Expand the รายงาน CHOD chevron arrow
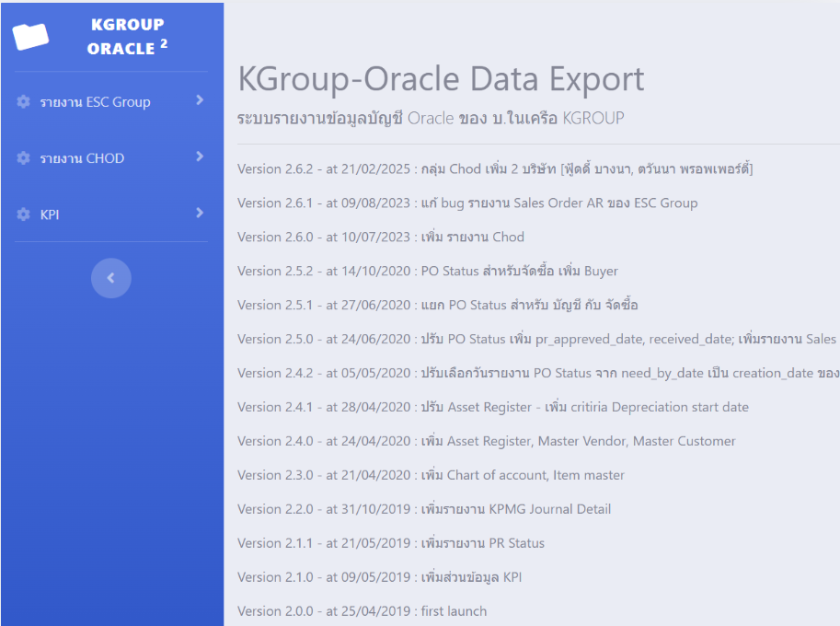The width and height of the screenshot is (840, 626). [x=200, y=156]
